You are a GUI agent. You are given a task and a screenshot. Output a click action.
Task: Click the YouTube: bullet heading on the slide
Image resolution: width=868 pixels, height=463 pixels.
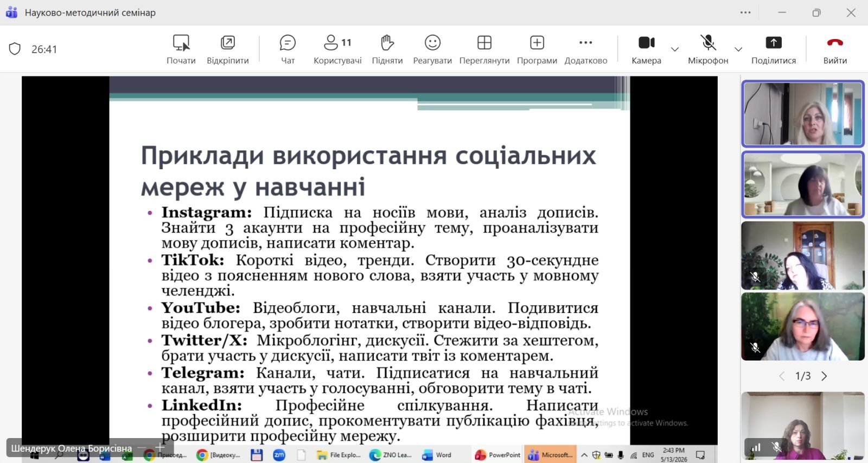click(x=201, y=307)
